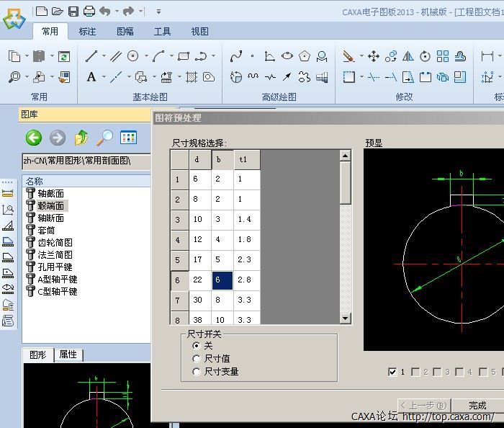This screenshot has width=504, height=428.
Task: Click the magnifier search icon in library panel
Action: tap(105, 138)
